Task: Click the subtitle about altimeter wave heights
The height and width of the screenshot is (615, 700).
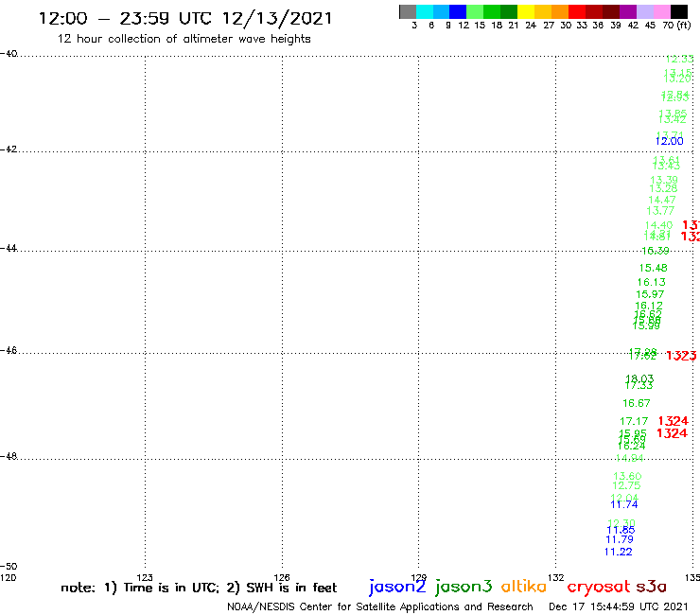Action: pos(184,39)
